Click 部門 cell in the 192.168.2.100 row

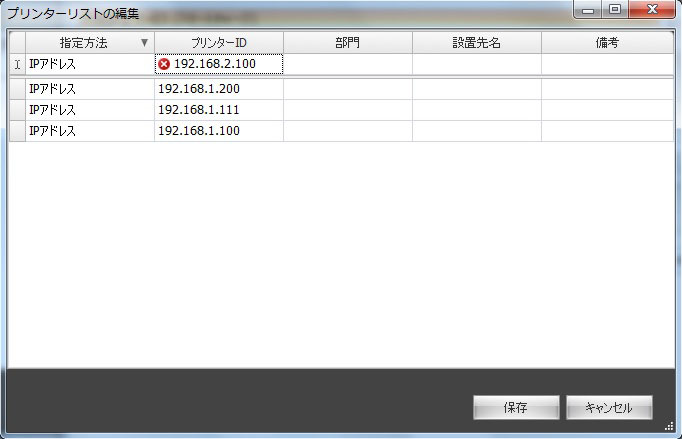(x=347, y=64)
